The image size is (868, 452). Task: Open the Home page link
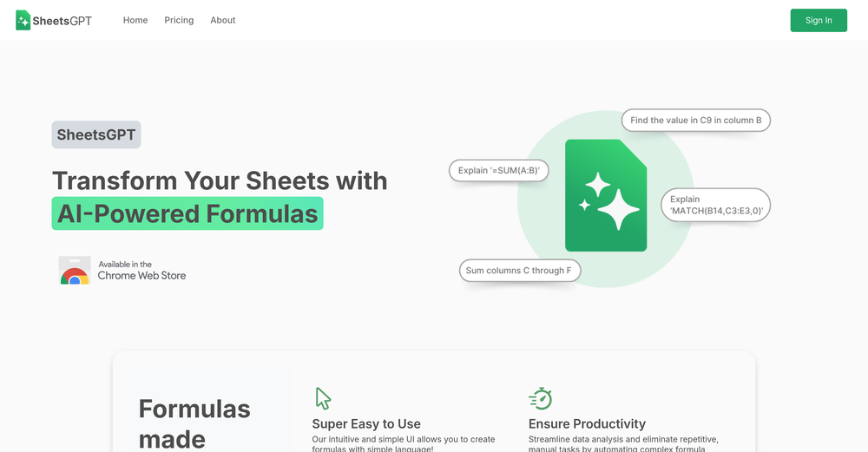click(x=135, y=20)
